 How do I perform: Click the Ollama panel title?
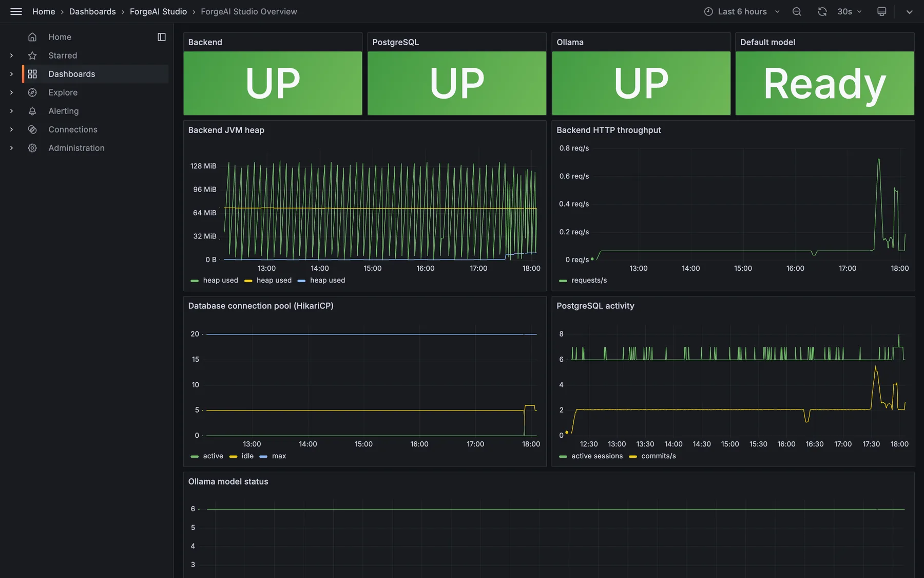(570, 42)
